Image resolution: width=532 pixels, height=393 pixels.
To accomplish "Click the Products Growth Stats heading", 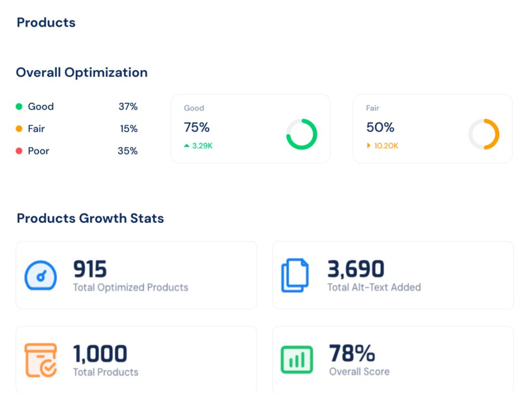I will pyautogui.click(x=90, y=218).
